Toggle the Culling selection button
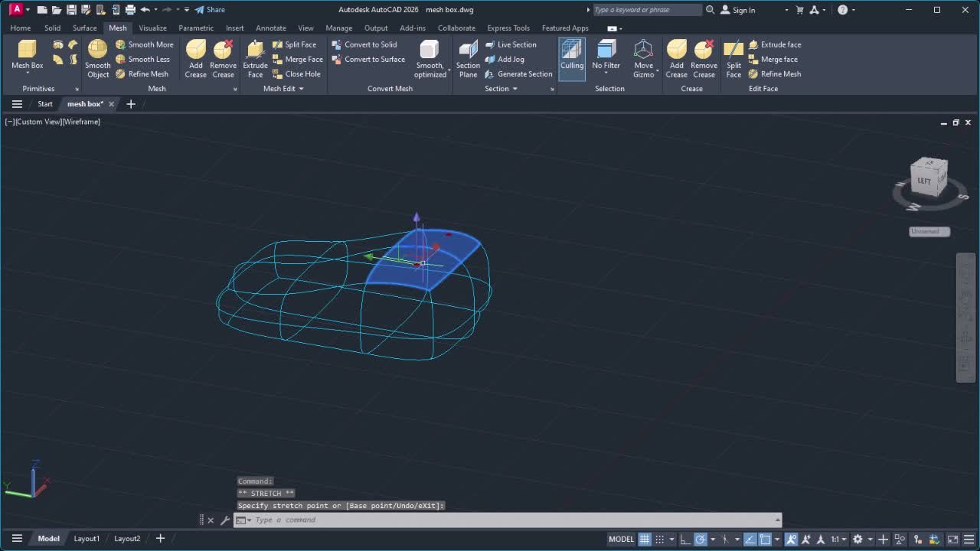This screenshot has height=551, width=980. pos(572,58)
